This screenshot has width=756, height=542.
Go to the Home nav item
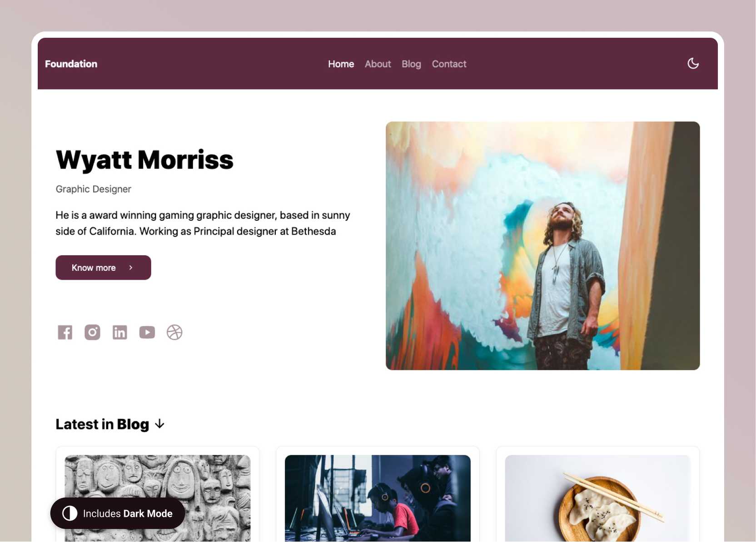pos(341,64)
